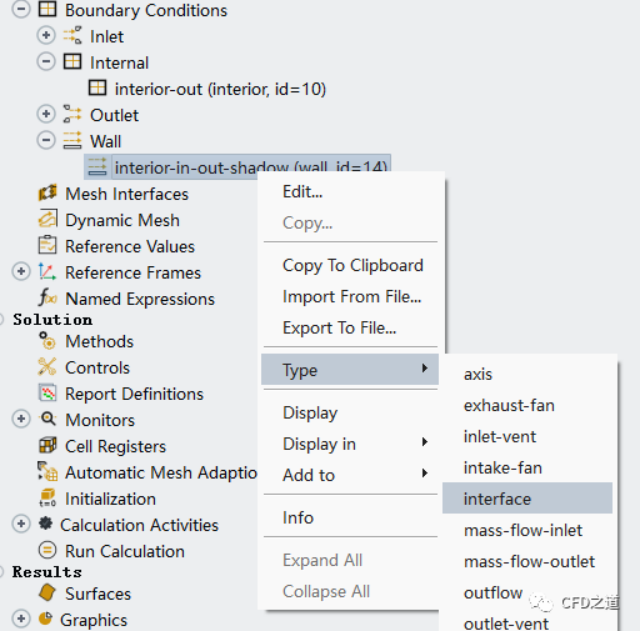This screenshot has width=640, height=631.
Task: Expand the Inlet boundary group
Action: [46, 37]
